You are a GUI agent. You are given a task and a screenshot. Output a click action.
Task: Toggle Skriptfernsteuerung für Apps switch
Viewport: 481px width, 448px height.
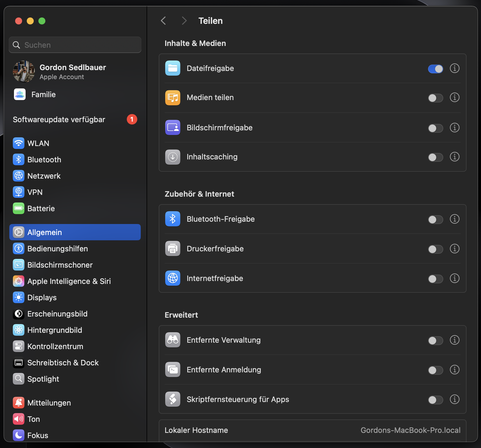click(x=435, y=400)
